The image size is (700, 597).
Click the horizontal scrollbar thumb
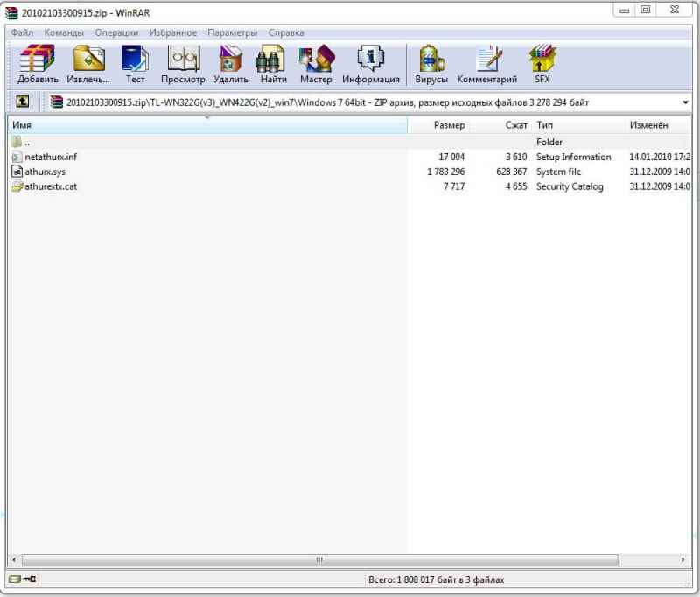tap(319, 559)
